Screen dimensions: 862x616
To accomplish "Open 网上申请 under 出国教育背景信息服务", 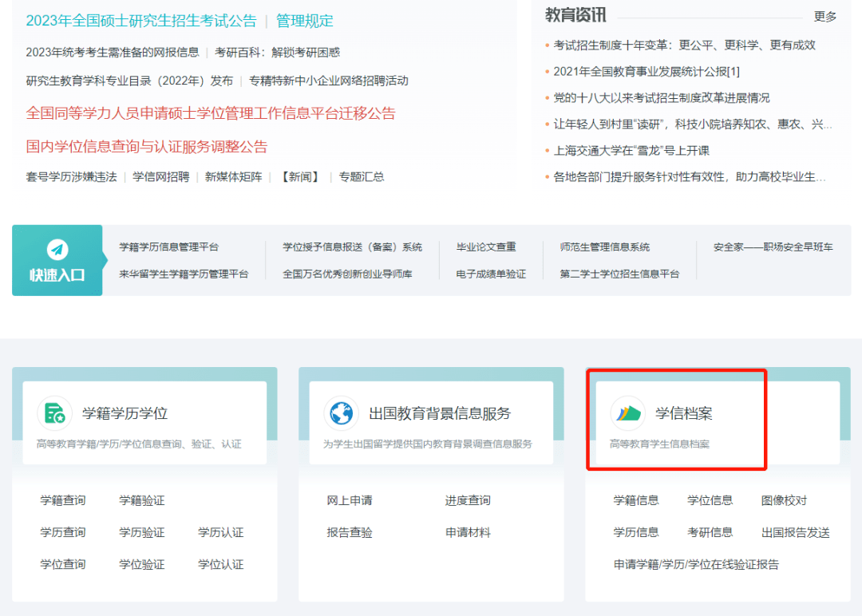I will [350, 500].
